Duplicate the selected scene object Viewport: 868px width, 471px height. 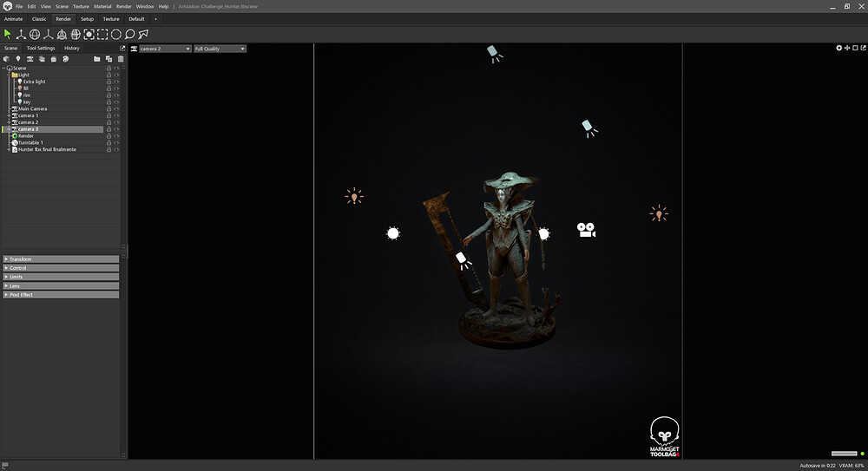click(x=108, y=59)
